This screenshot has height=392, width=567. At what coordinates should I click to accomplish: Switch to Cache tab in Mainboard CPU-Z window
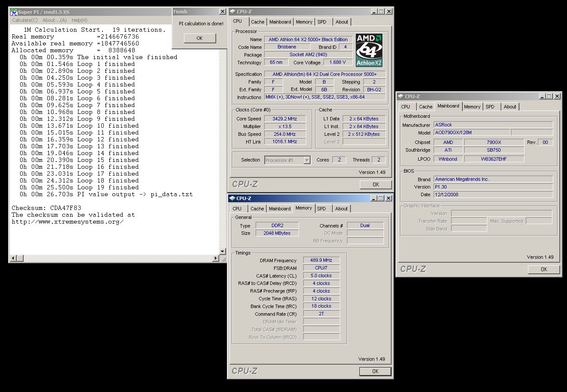point(426,107)
